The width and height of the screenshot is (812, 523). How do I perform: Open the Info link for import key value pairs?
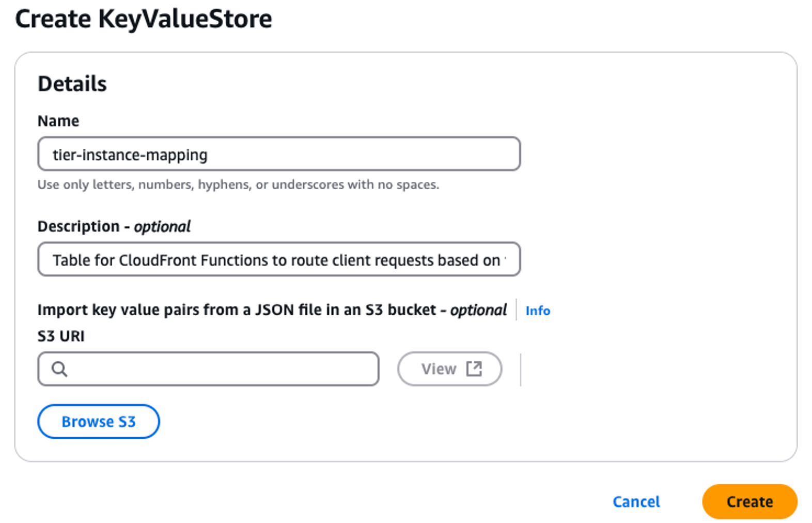537,311
